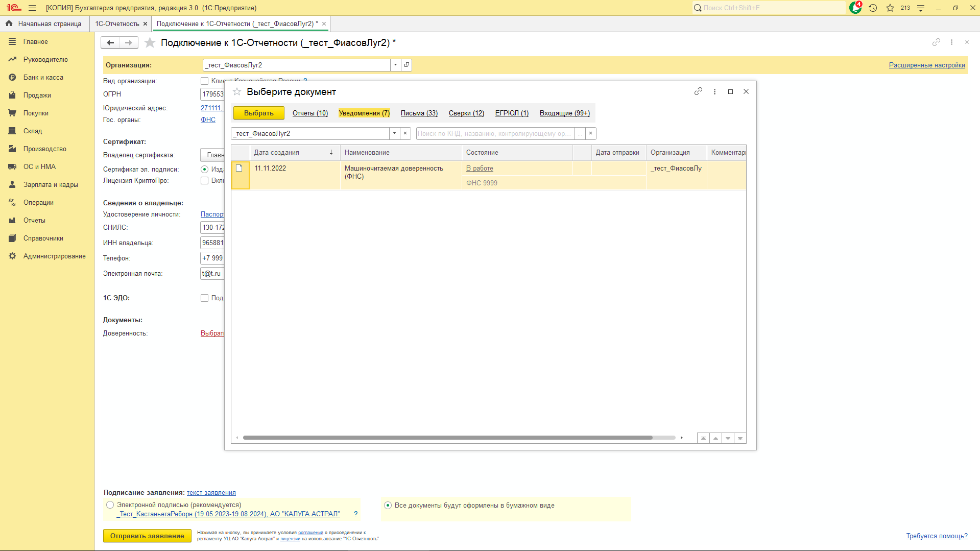Open the organization record icon next to Организация field
The width and height of the screenshot is (980, 551).
point(407,65)
